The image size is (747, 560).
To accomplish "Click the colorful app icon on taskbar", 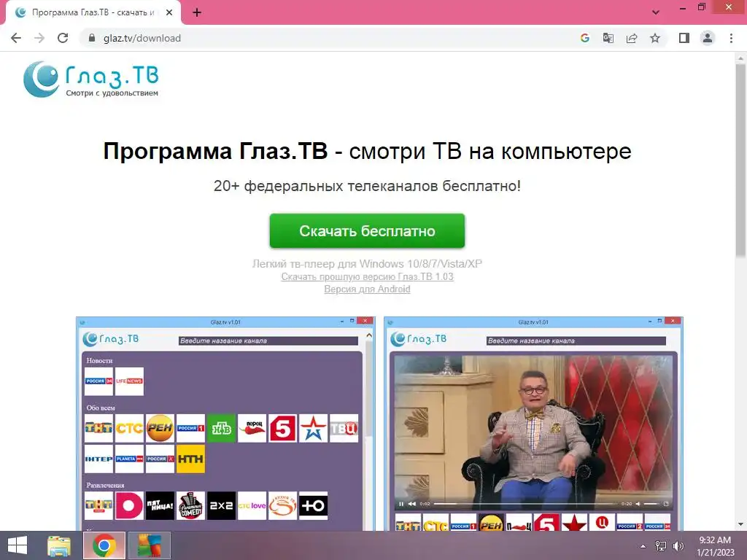I will point(150,545).
